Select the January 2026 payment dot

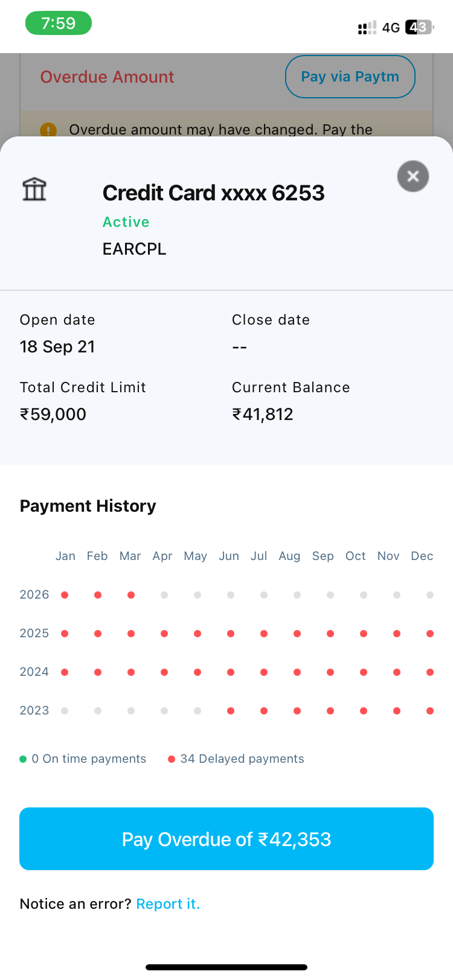(x=65, y=595)
